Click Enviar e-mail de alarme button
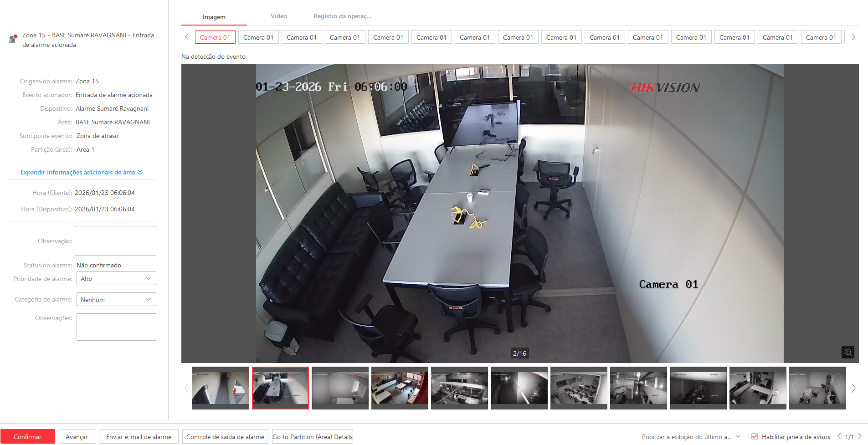The image size is (868, 445). point(139,437)
